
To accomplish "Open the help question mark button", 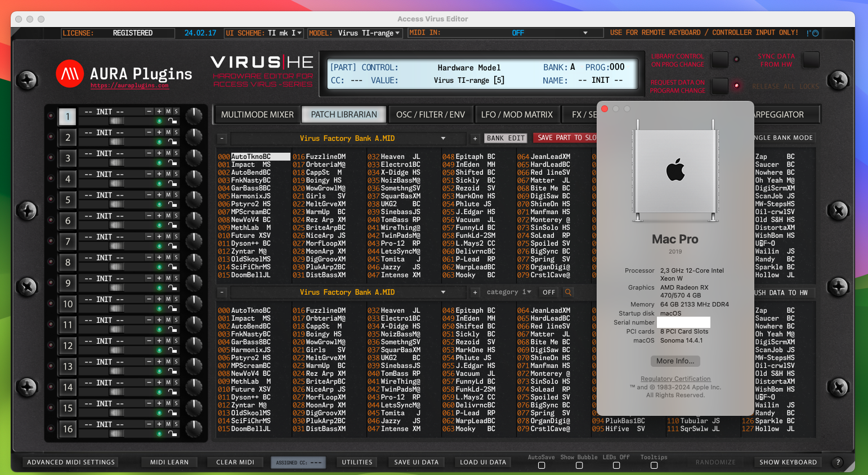I will 838,462.
